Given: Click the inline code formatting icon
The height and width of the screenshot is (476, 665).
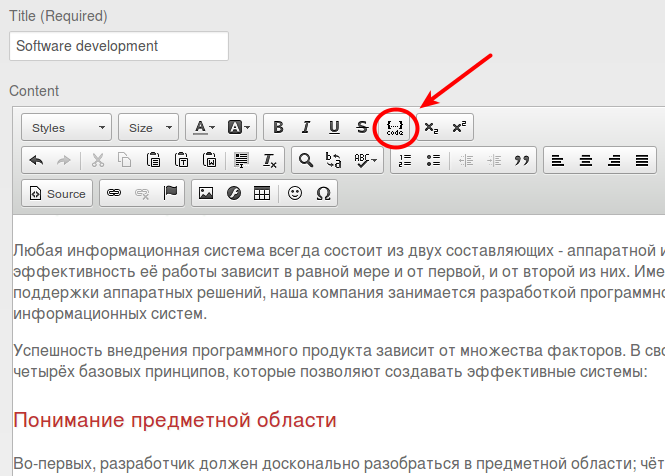Looking at the screenshot, I should (x=394, y=127).
